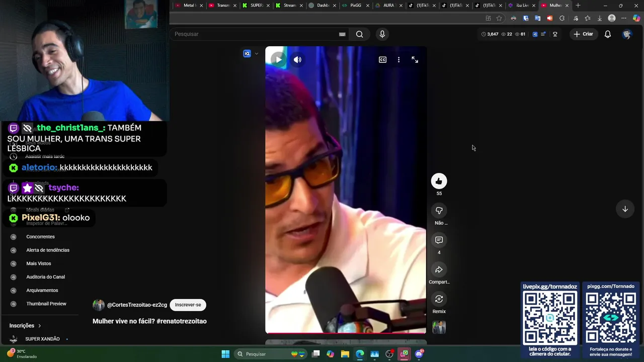This screenshot has height=362, width=644.
Task: Open Arquivamentos in the sidebar
Action: click(x=42, y=290)
